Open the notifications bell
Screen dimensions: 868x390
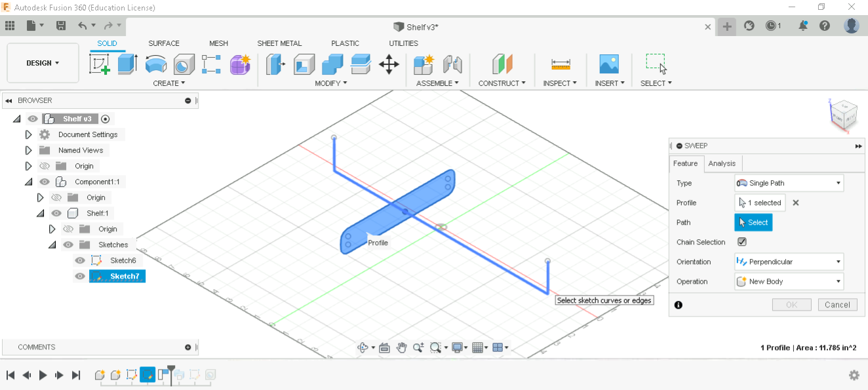[x=803, y=26]
